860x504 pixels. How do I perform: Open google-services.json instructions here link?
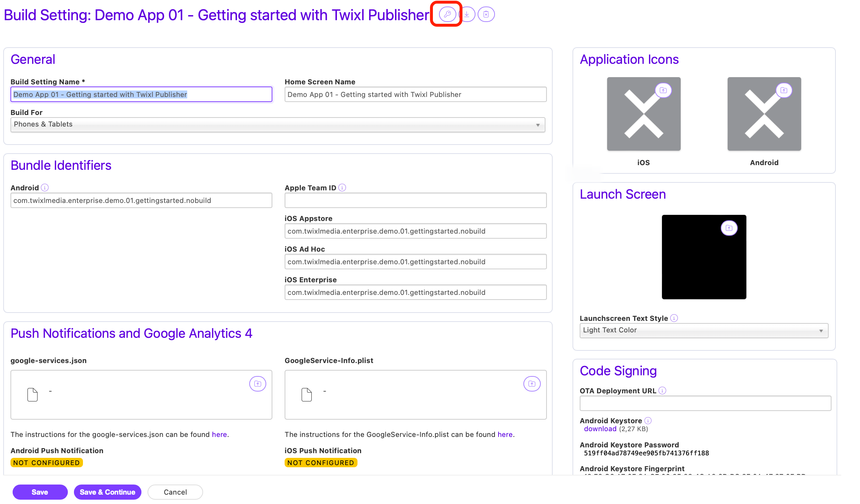click(x=219, y=434)
